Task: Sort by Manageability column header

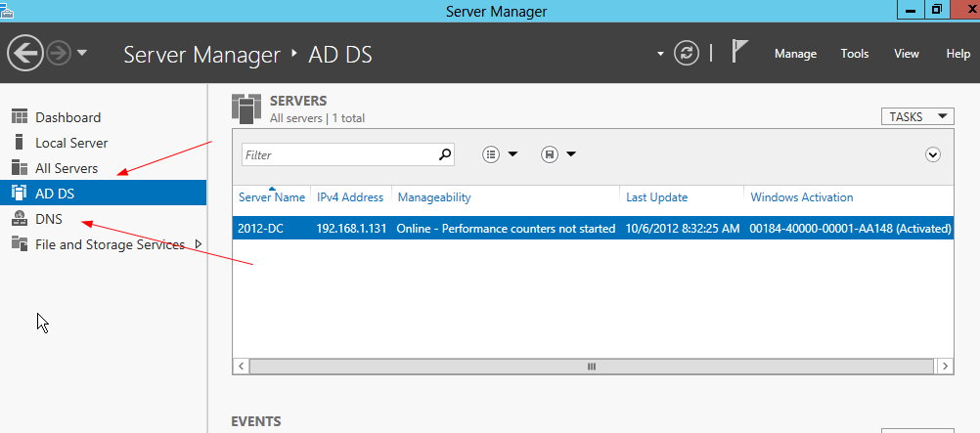Action: (434, 197)
